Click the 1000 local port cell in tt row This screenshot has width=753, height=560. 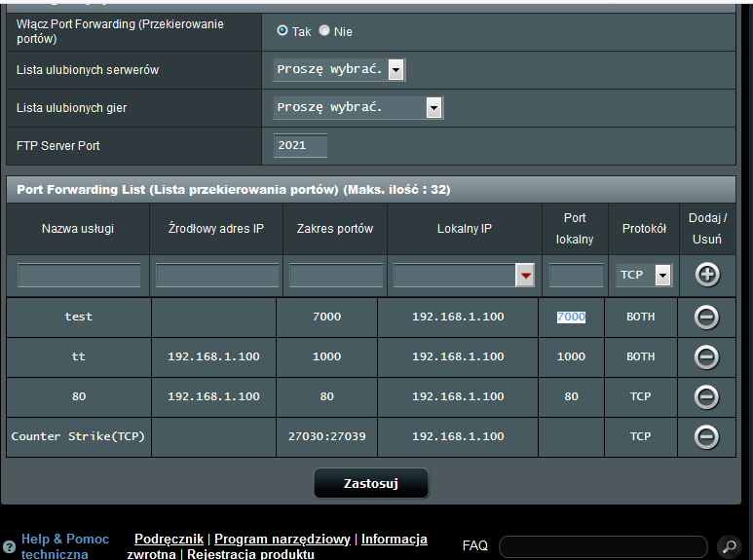click(571, 356)
